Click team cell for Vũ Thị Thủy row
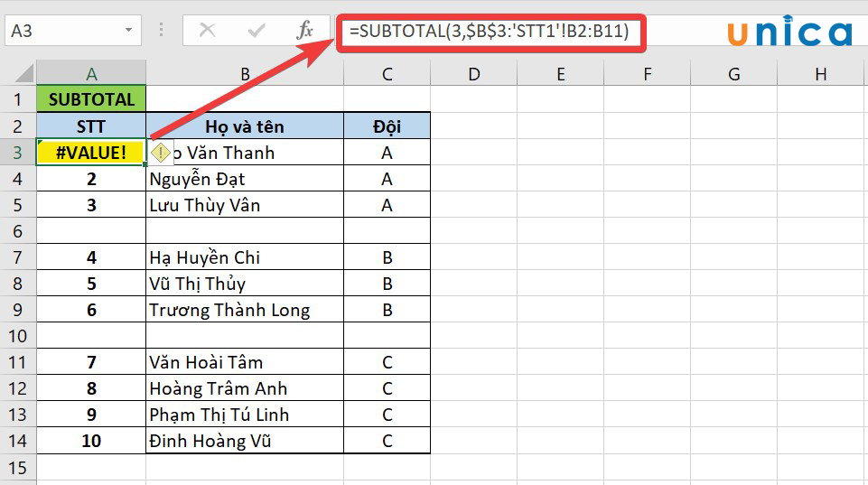 tap(387, 284)
